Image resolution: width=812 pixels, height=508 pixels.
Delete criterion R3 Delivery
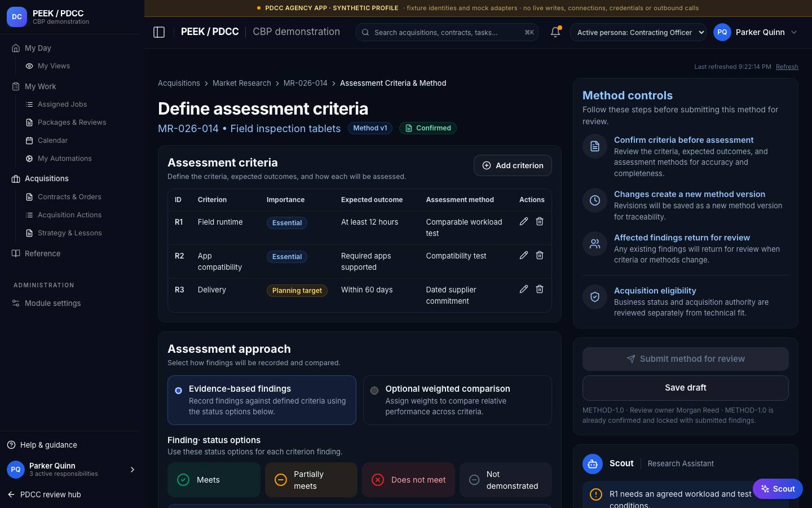point(540,289)
